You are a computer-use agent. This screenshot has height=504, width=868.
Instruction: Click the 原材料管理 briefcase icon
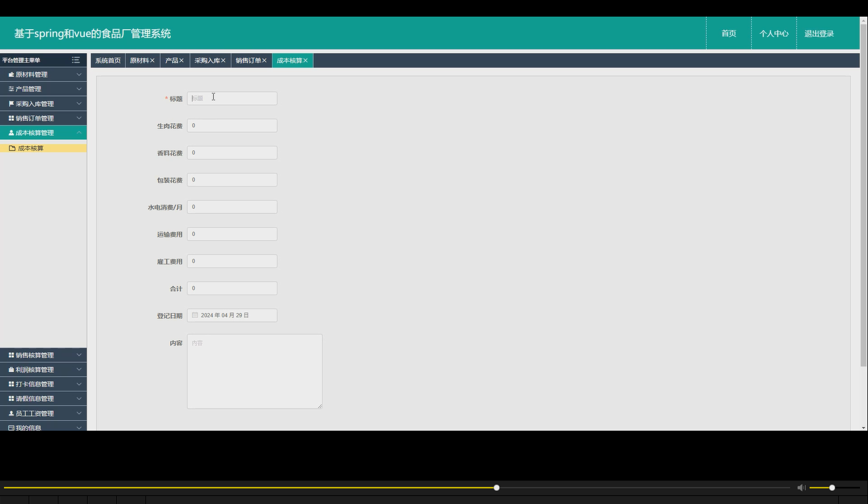pyautogui.click(x=11, y=74)
